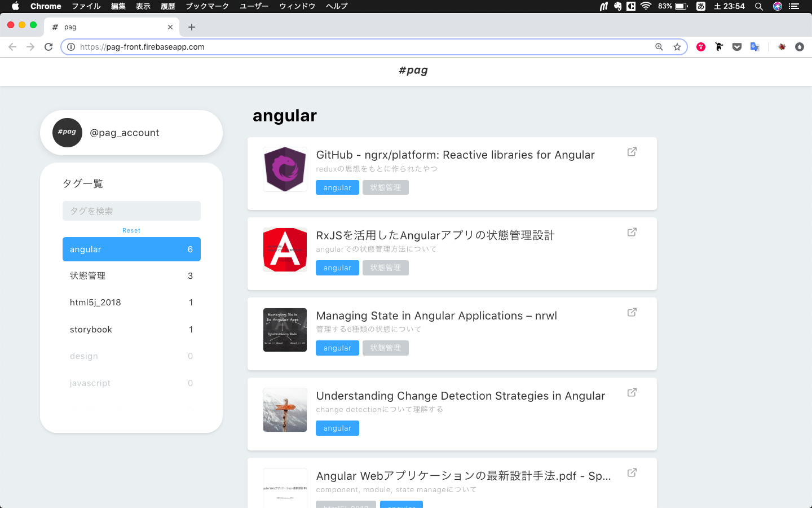Open external link for ngrx/platform card
The image size is (812, 508).
[632, 152]
